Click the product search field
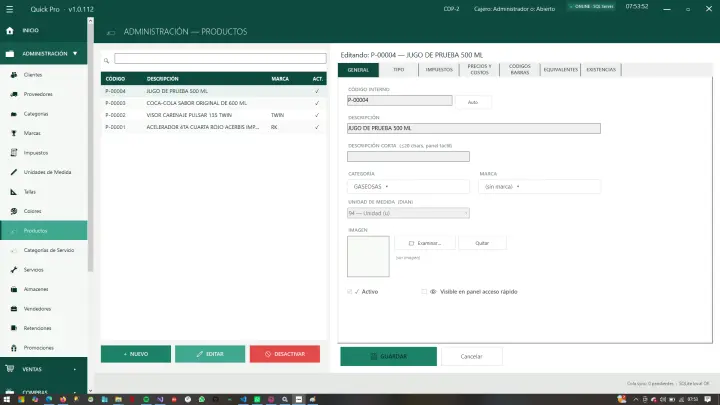Image resolution: width=720 pixels, height=405 pixels. tap(220, 59)
